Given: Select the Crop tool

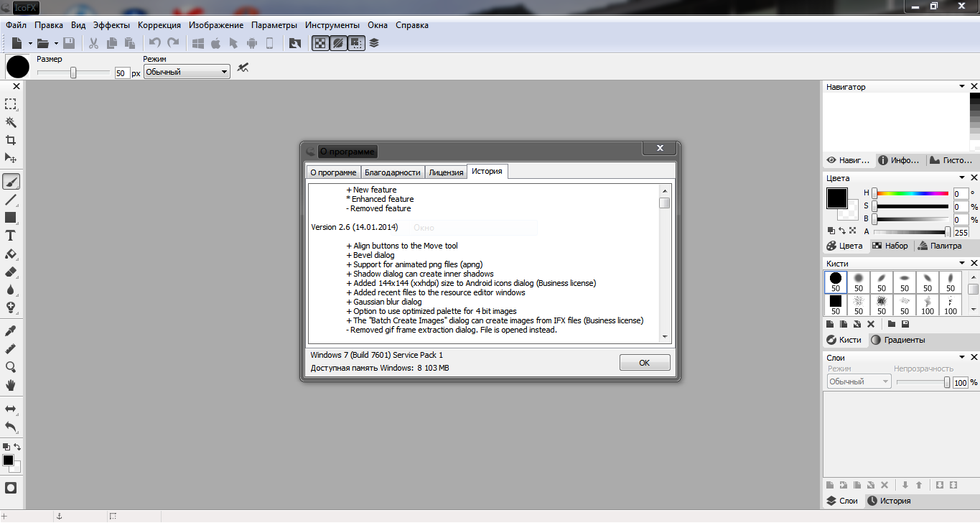Looking at the screenshot, I should (11, 140).
